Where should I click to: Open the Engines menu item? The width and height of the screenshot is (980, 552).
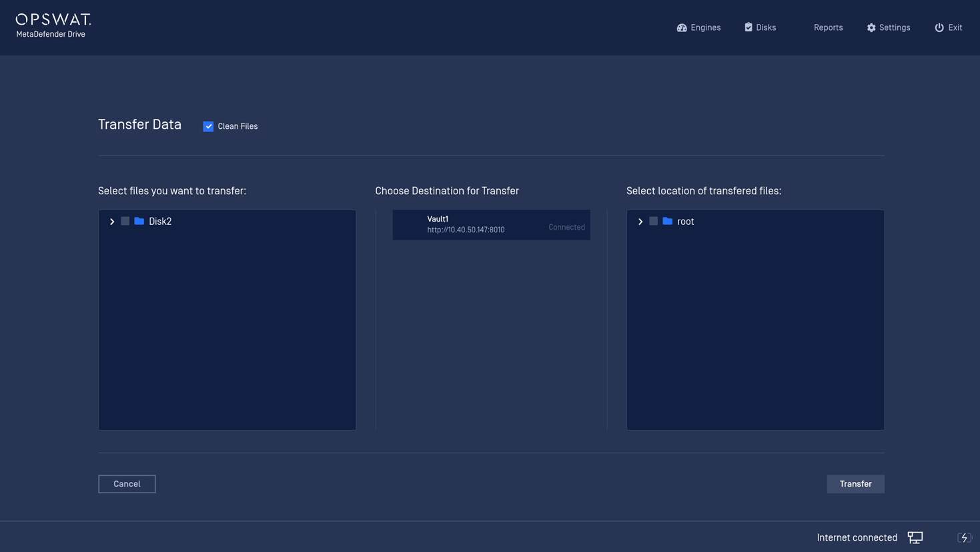705,28
